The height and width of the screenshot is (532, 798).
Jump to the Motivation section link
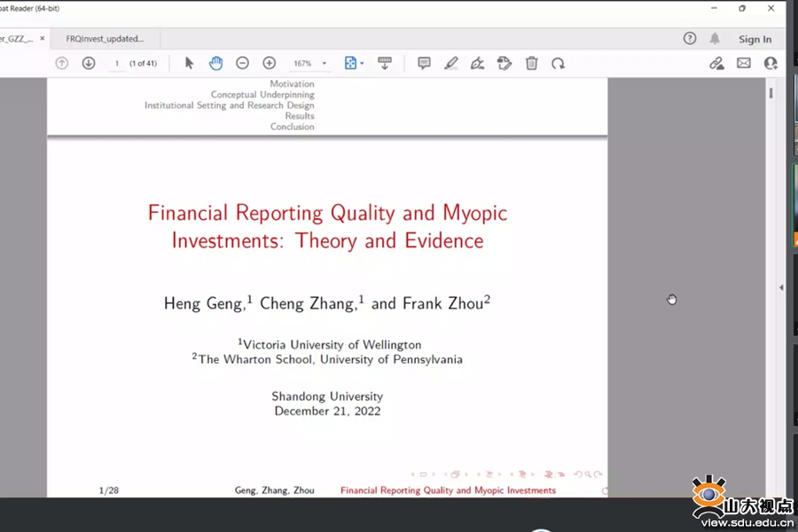292,83
